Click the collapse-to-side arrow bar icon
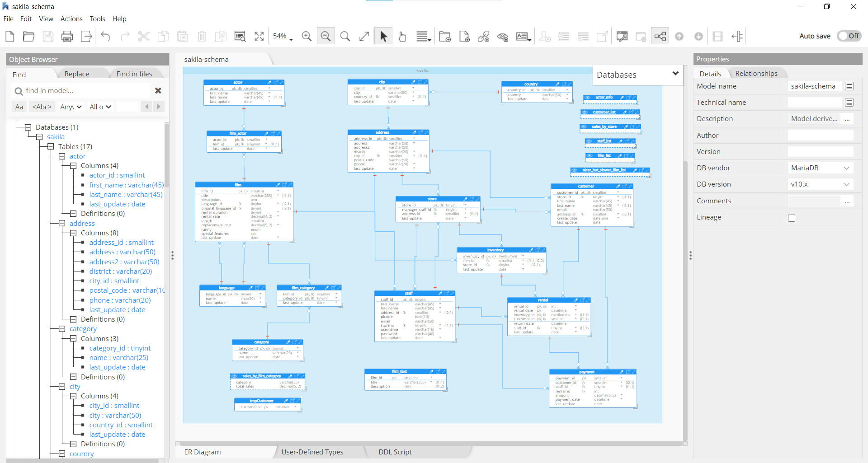The width and height of the screenshot is (868, 463). click(737, 36)
